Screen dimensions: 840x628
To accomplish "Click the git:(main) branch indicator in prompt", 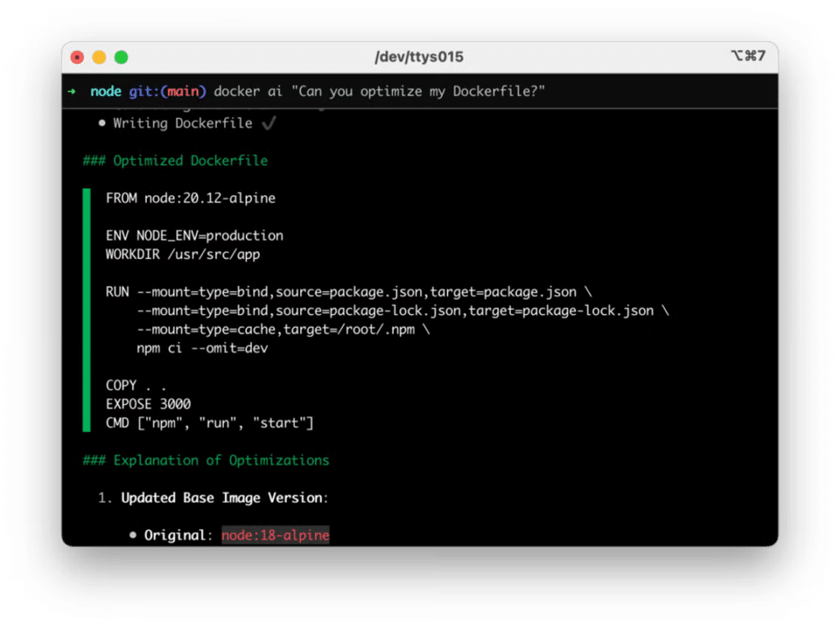I will 168,91.
